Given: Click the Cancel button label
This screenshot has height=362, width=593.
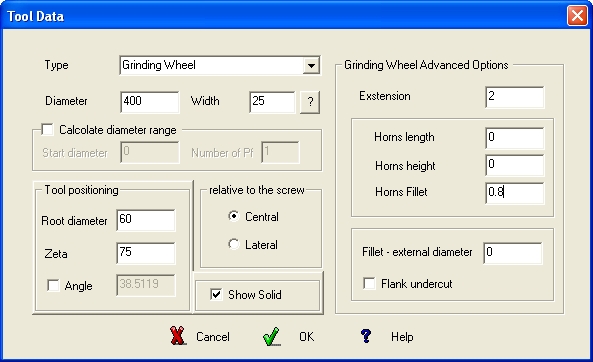Looking at the screenshot, I should click(213, 337).
